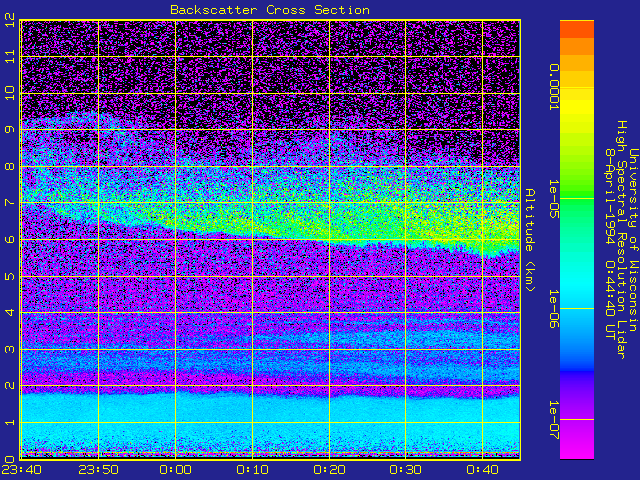Click the 23:50 time axis label
The height and width of the screenshot is (480, 640).
[98, 470]
